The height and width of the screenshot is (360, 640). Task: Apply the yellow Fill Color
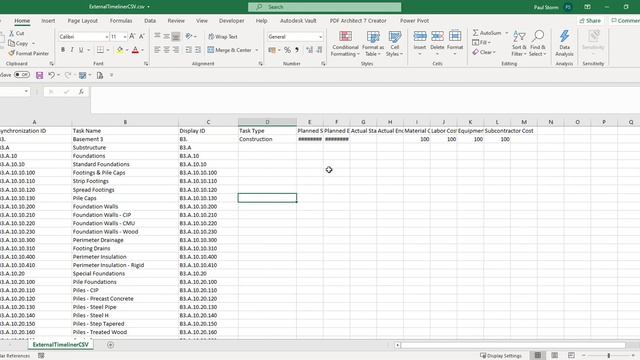(x=120, y=50)
